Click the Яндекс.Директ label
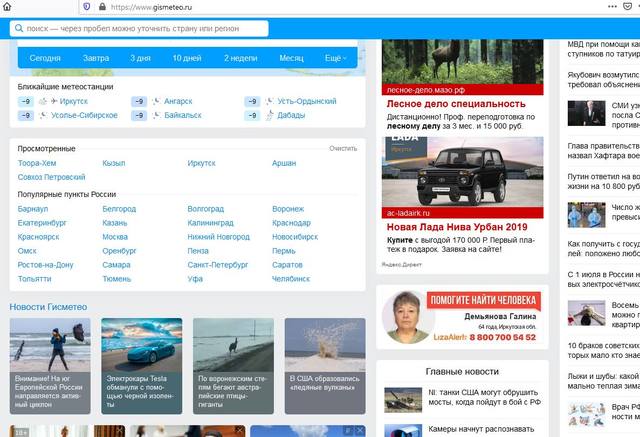This screenshot has height=437, width=640. click(402, 264)
